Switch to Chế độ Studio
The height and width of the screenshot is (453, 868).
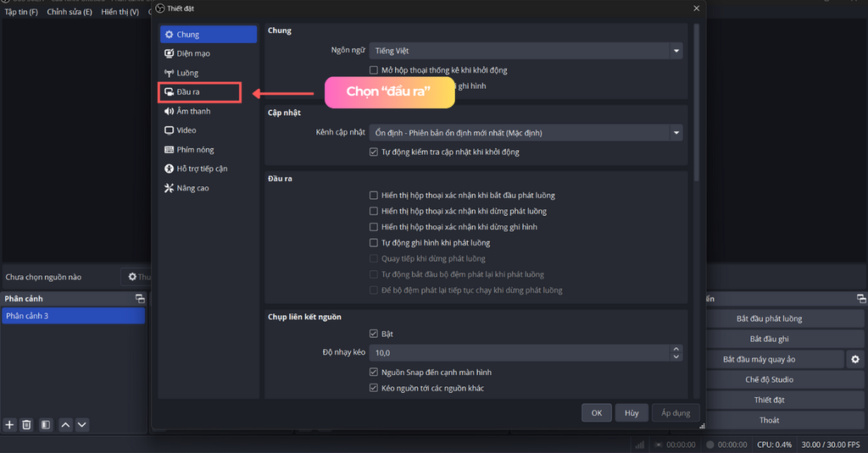click(x=786, y=380)
